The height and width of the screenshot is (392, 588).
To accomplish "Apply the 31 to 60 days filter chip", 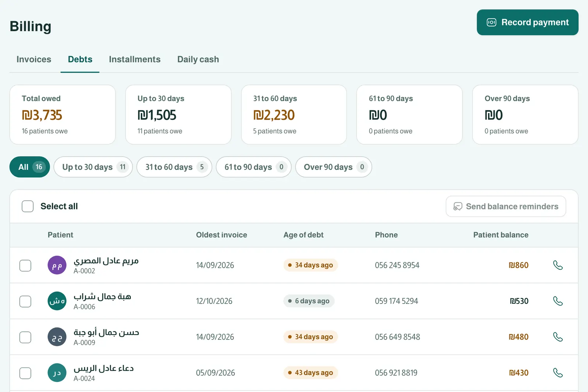I will [174, 167].
